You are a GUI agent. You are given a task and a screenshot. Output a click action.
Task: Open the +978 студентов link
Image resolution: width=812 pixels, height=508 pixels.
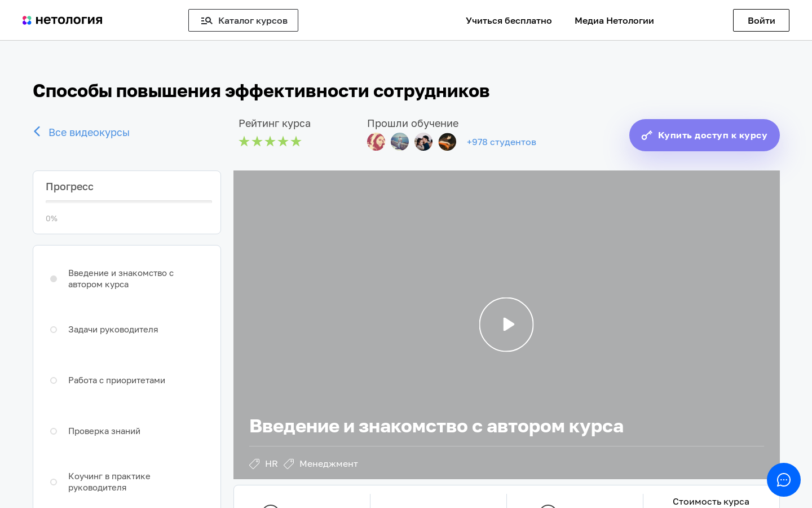tap(501, 142)
